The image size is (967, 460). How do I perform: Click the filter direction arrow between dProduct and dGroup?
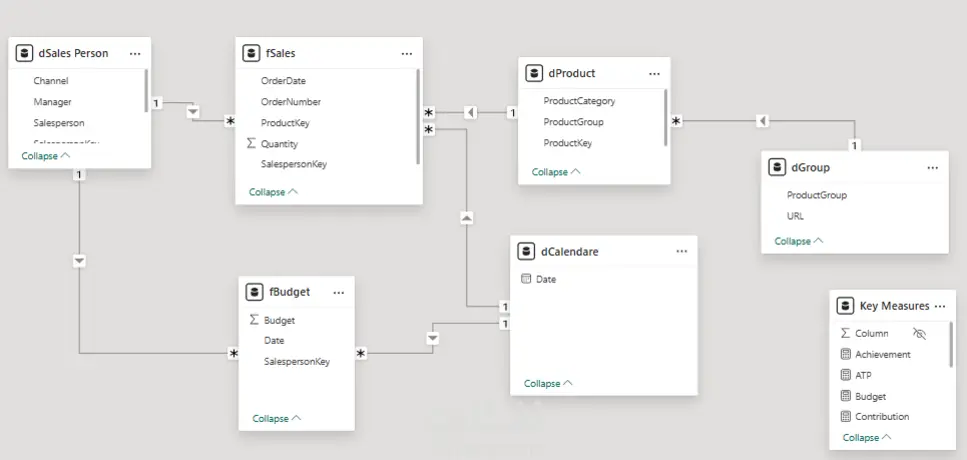pos(763,121)
